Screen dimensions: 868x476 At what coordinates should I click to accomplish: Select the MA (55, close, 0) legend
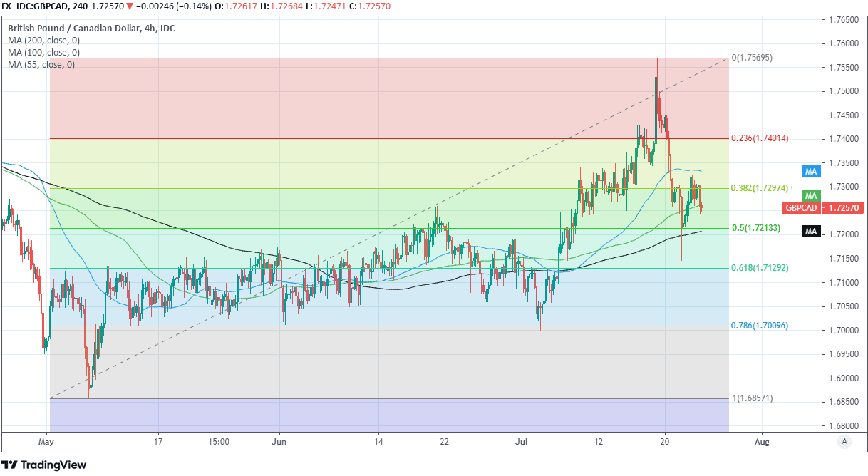(41, 65)
